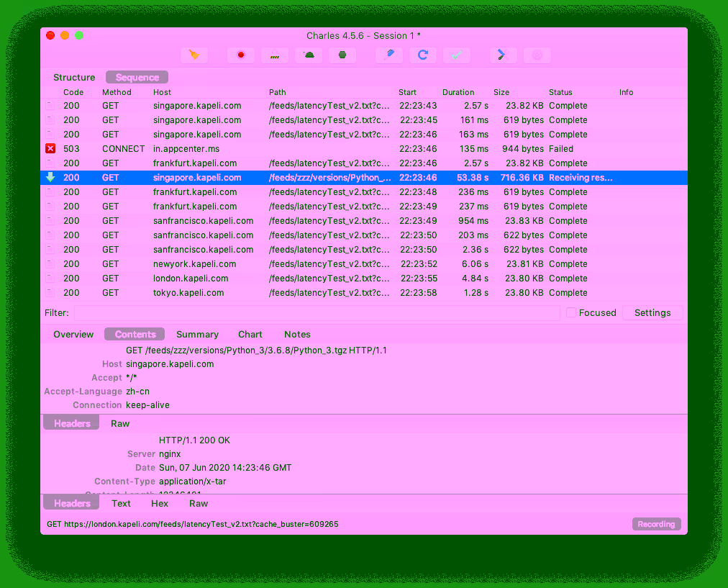Open the Contents tab
The height and width of the screenshot is (588, 728).
pyautogui.click(x=135, y=335)
